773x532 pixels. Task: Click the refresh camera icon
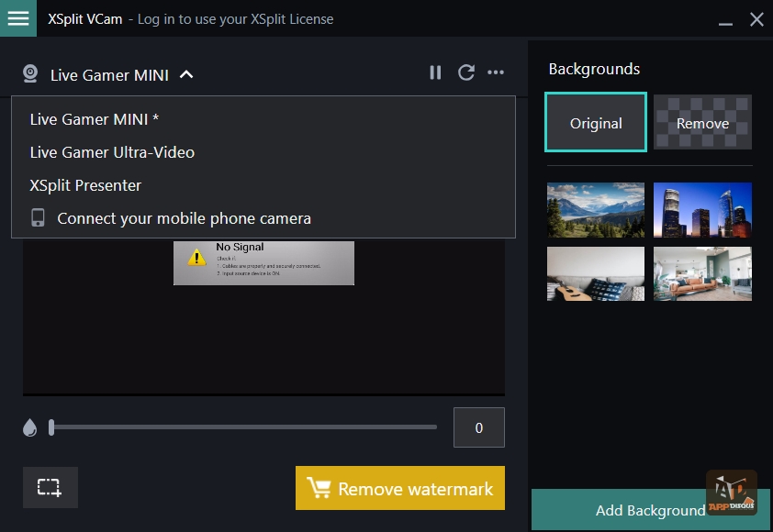[466, 72]
